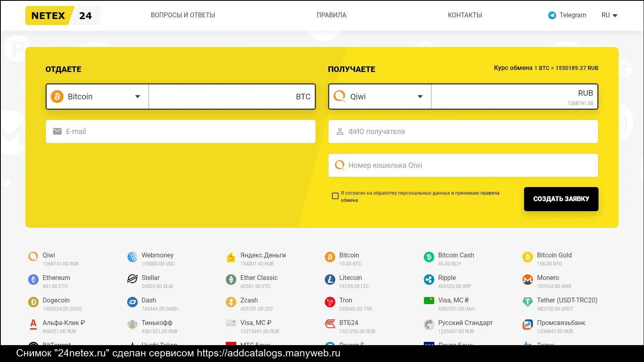Screen dimensions: 644x362
Task: Click the Monero currency name
Action: [548, 278]
